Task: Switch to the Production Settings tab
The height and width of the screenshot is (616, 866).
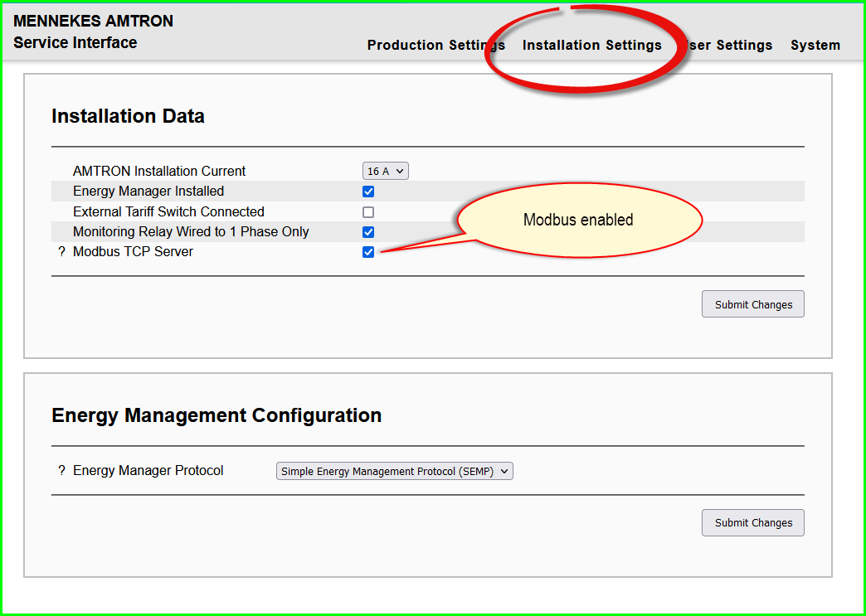Action: (435, 46)
